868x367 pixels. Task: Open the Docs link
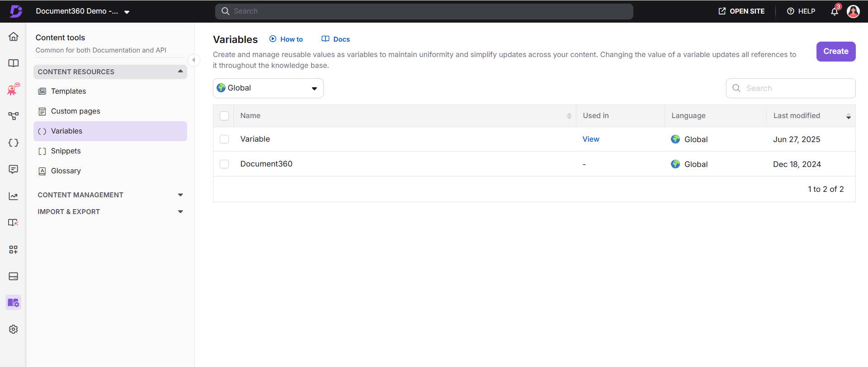click(335, 39)
